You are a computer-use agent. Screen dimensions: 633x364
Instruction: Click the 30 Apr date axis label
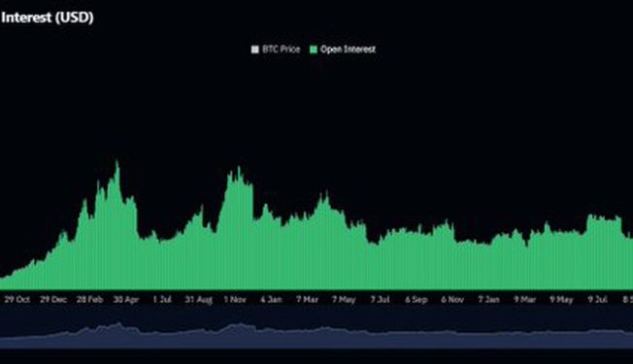coord(126,299)
